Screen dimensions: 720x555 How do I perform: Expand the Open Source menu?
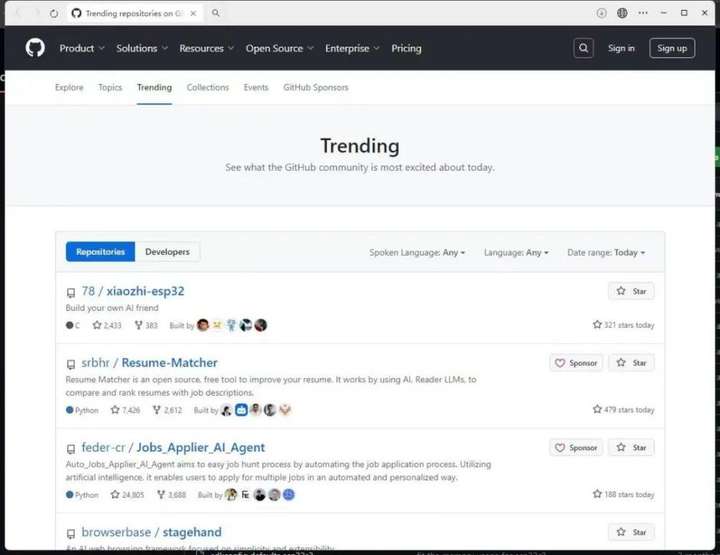[279, 48]
